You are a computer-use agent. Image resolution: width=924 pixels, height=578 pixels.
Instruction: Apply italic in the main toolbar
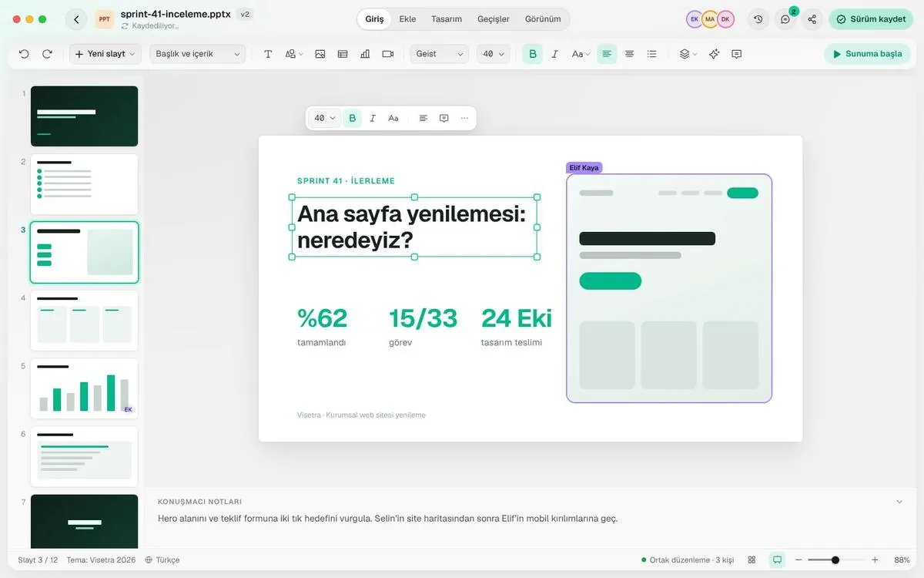pos(554,54)
